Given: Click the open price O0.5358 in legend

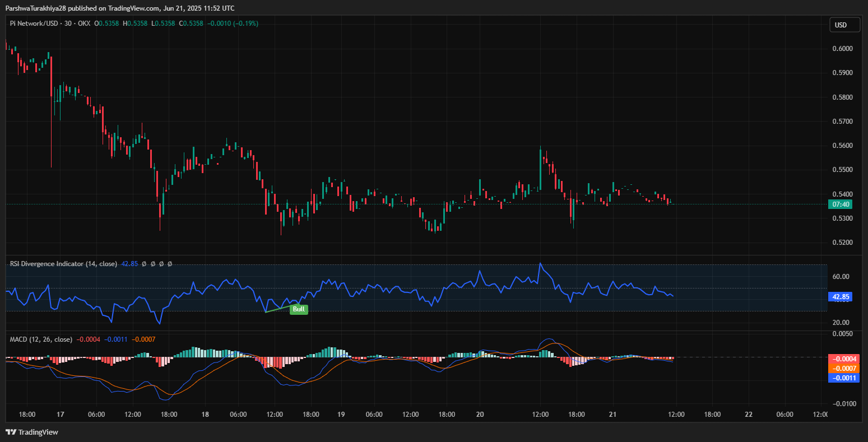Looking at the screenshot, I should 106,24.
